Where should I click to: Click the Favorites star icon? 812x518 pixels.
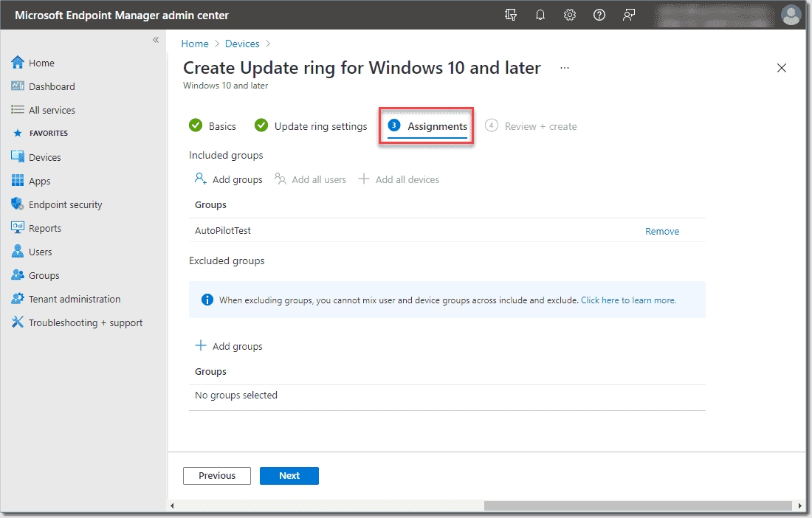18,133
